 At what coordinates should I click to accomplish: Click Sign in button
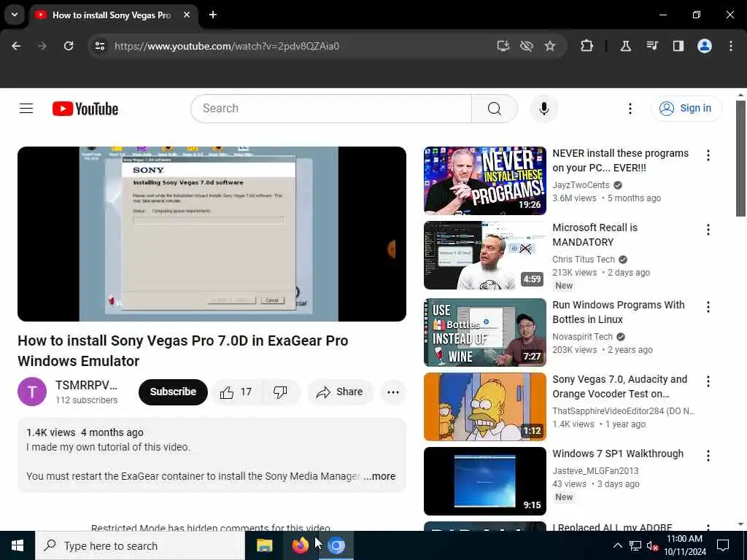pyautogui.click(x=686, y=109)
